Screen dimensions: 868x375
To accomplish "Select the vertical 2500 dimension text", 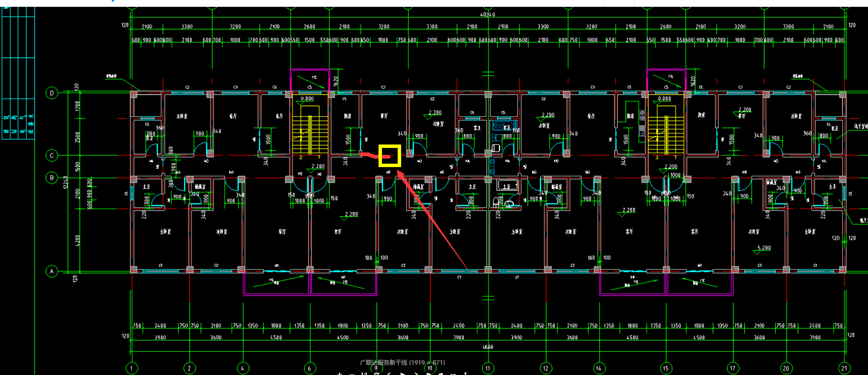I will click(78, 137).
